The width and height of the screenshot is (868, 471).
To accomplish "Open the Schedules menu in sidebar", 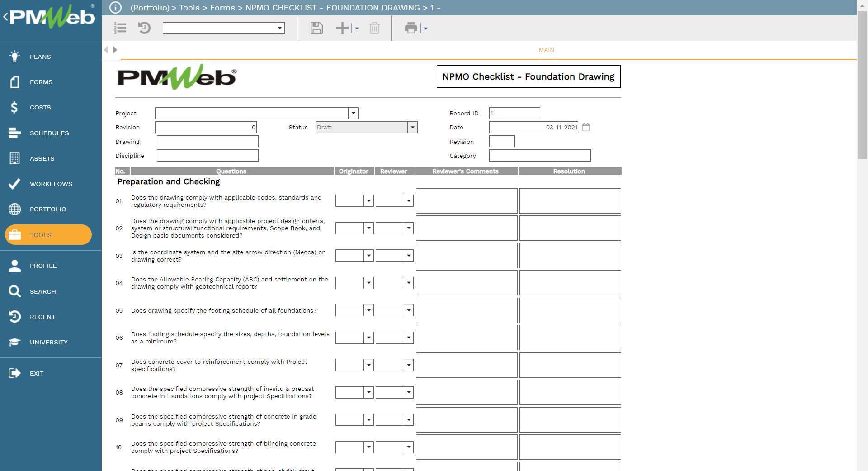I will 49,133.
